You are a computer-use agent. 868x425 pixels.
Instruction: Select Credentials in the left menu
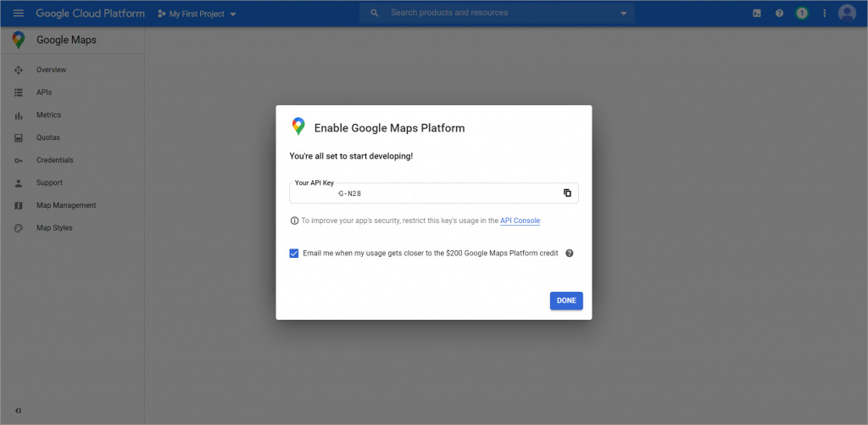tap(54, 160)
